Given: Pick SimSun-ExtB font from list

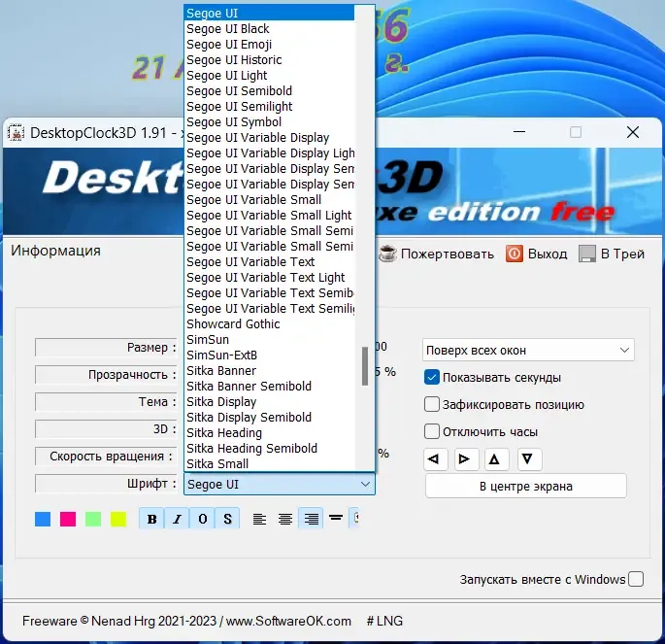Looking at the screenshot, I should tap(269, 356).
